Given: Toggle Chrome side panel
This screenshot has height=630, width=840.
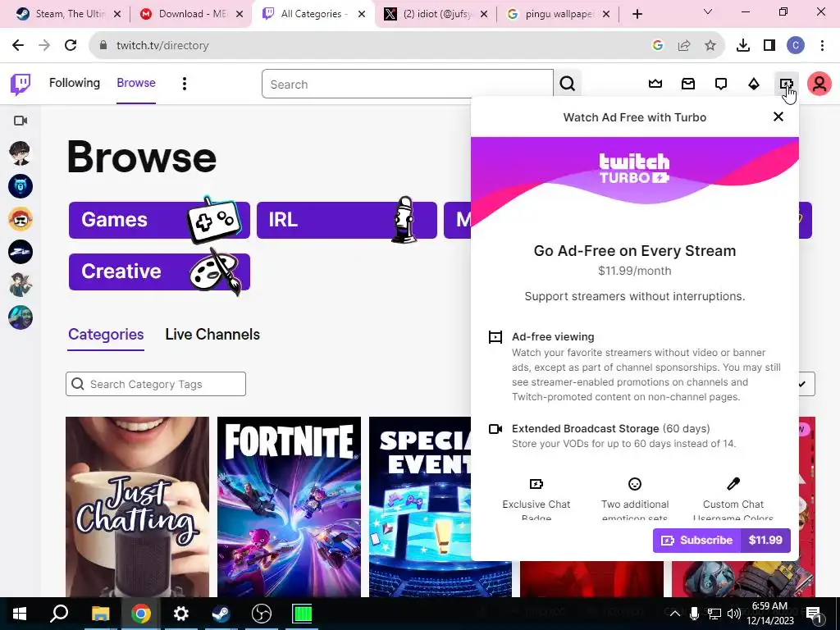Looking at the screenshot, I should click(769, 46).
